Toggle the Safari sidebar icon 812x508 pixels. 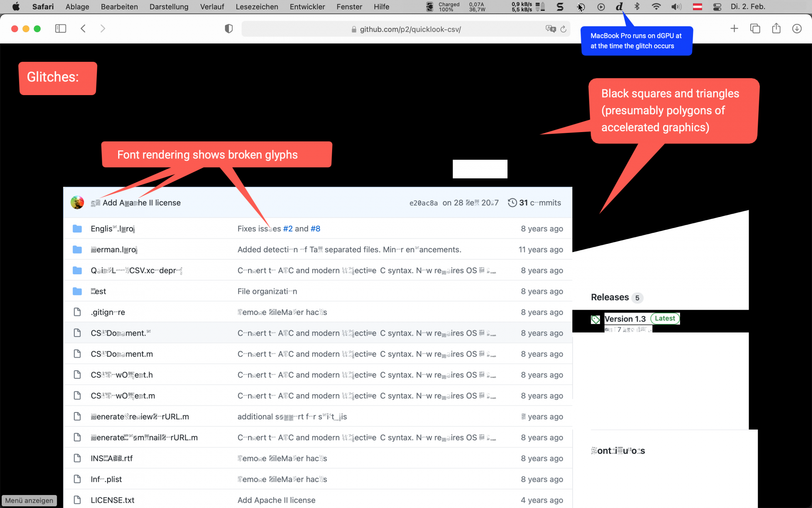tap(60, 28)
